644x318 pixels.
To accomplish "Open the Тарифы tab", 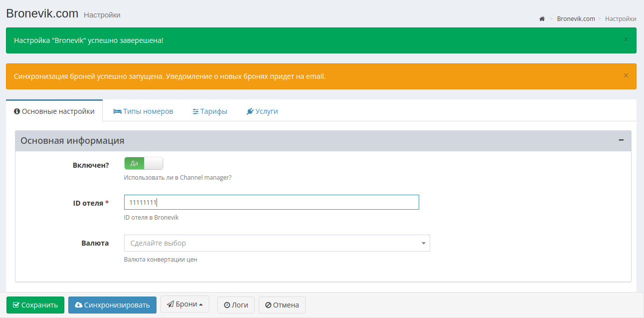I will pyautogui.click(x=210, y=111).
